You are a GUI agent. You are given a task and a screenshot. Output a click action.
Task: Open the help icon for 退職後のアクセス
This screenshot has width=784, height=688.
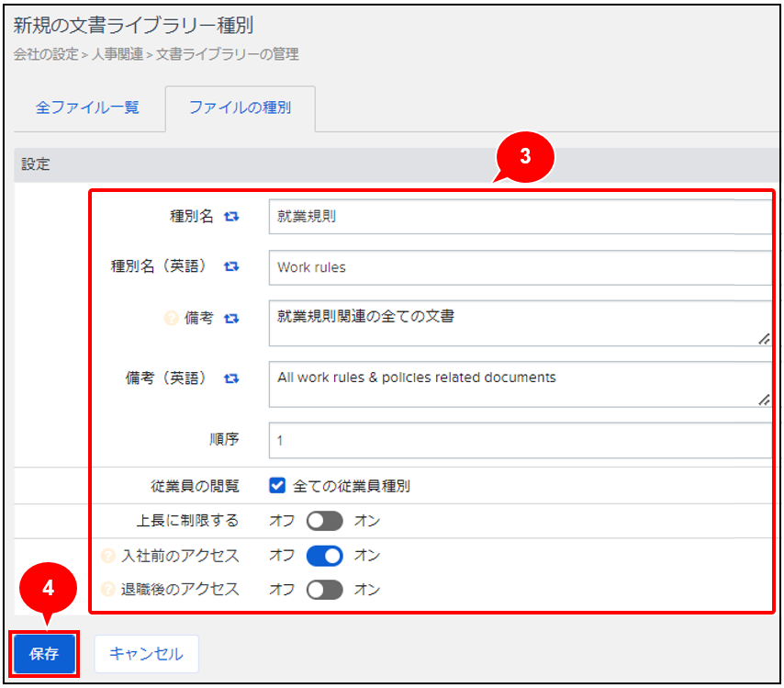tap(107, 590)
